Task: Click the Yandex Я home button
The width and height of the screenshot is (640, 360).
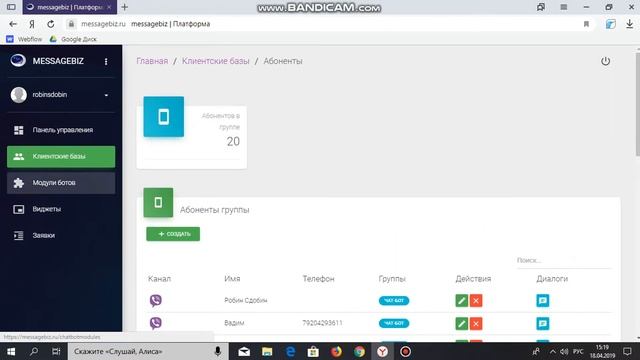Action: point(32,24)
